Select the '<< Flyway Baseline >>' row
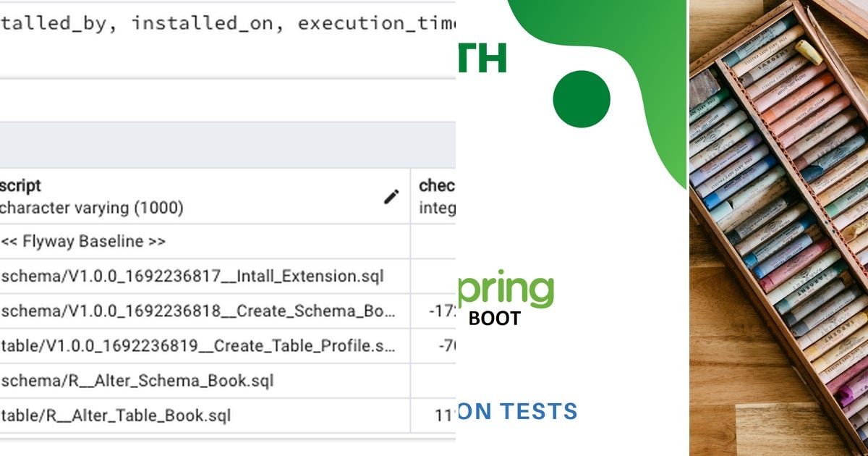 [x=82, y=242]
